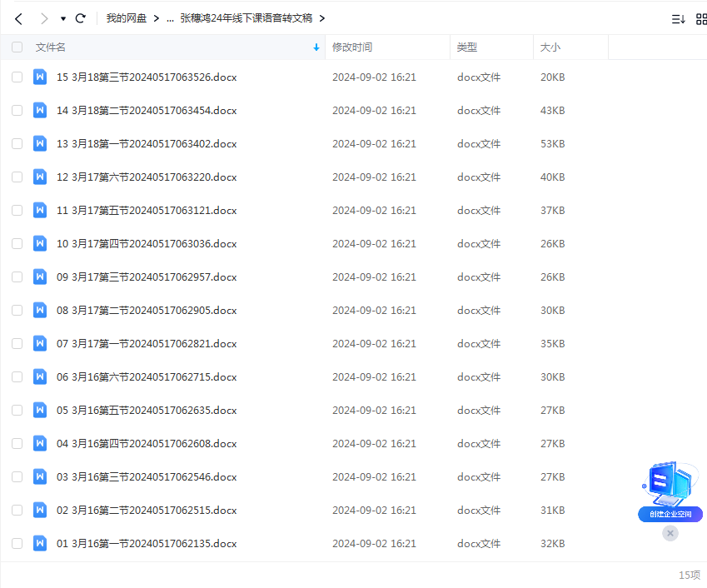707x588 pixels.
Task: Click the 53KB size cell
Action: pos(552,144)
